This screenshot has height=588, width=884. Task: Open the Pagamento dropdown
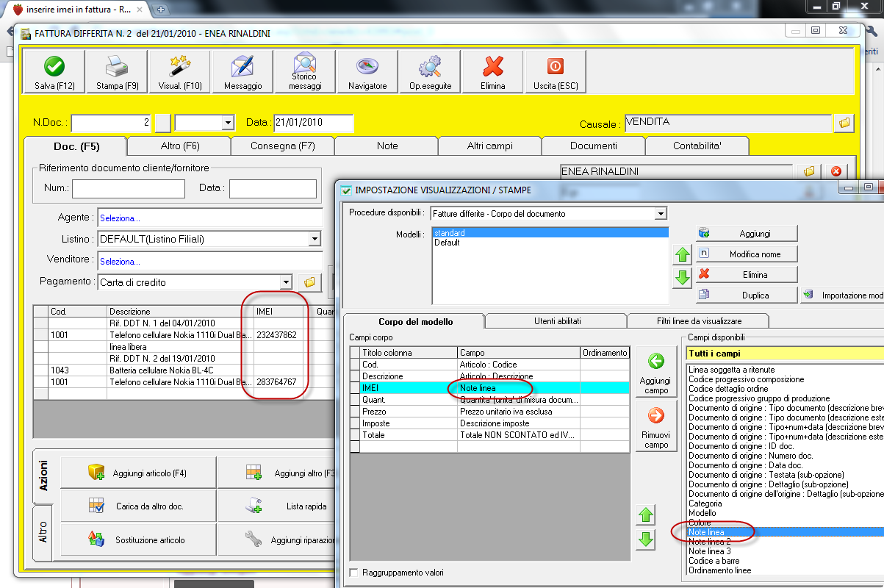pos(286,282)
